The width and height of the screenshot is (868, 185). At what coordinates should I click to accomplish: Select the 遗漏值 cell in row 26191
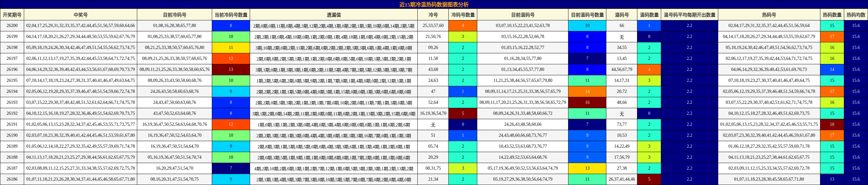(334, 124)
